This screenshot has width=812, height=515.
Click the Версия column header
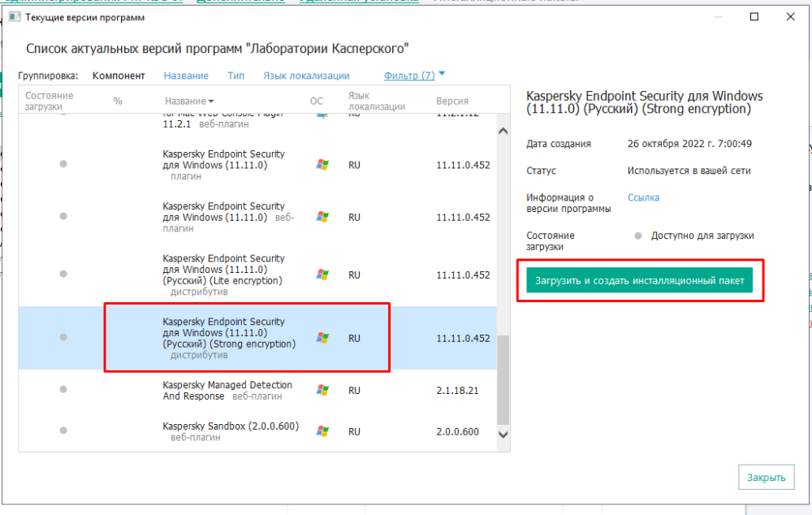(452, 101)
